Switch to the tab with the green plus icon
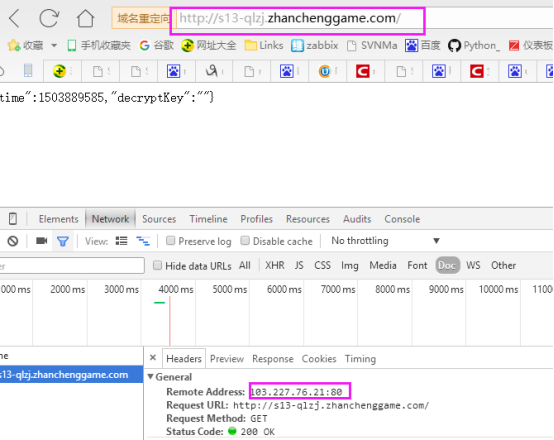Image resolution: width=554 pixels, height=440 pixels. pyautogui.click(x=62, y=71)
